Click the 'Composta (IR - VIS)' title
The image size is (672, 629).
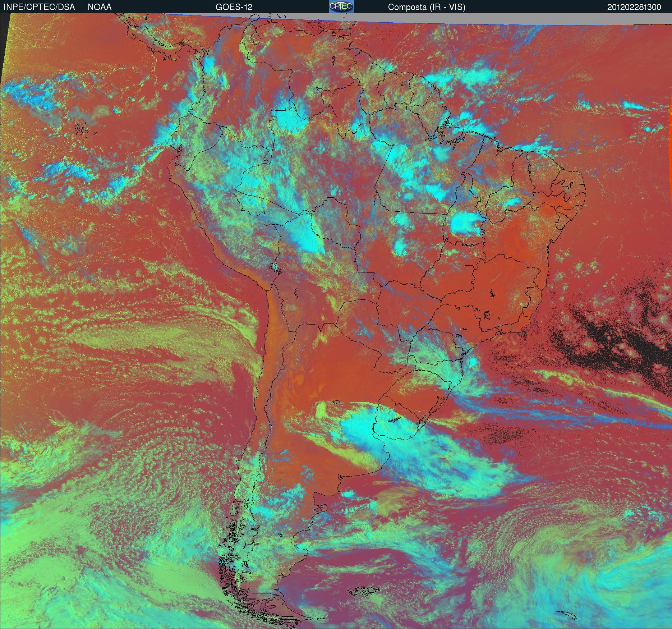[x=427, y=7]
